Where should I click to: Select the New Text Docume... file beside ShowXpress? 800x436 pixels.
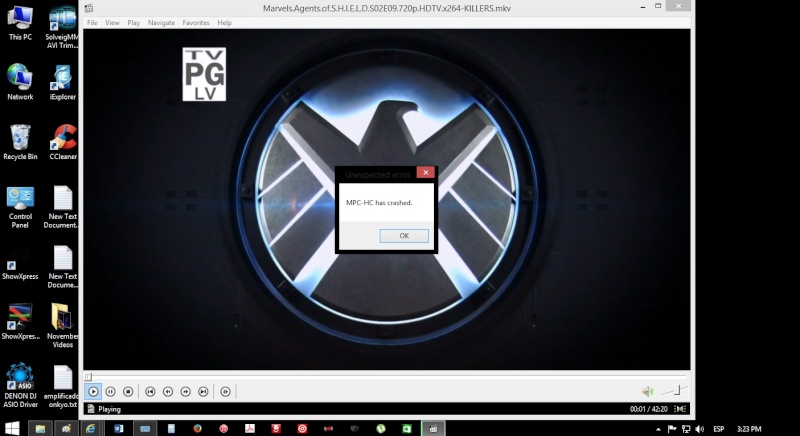(x=62, y=266)
